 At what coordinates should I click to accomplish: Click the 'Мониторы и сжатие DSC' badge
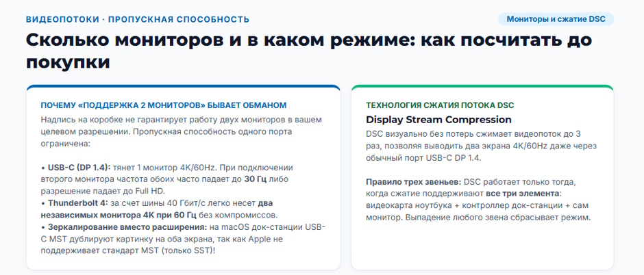click(x=556, y=19)
